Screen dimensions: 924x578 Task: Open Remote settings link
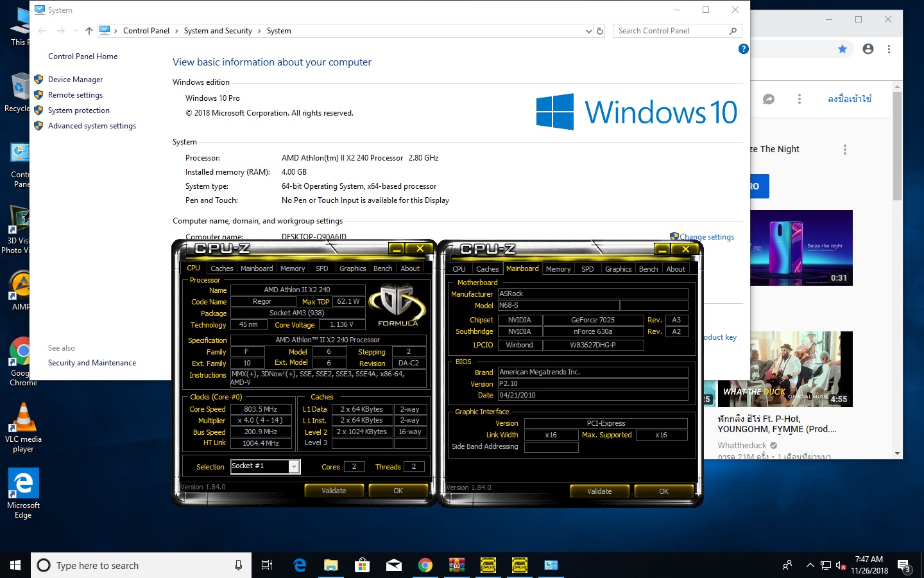75,95
